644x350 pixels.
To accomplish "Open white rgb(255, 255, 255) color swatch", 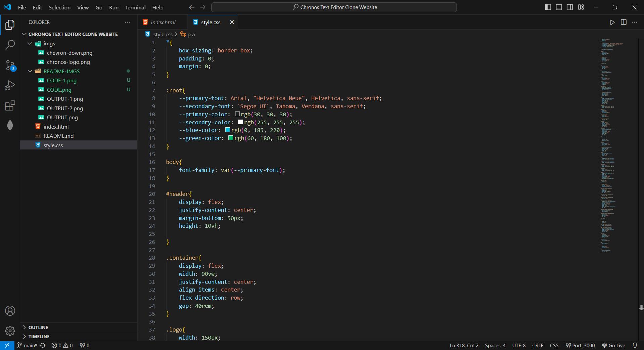I will click(240, 122).
